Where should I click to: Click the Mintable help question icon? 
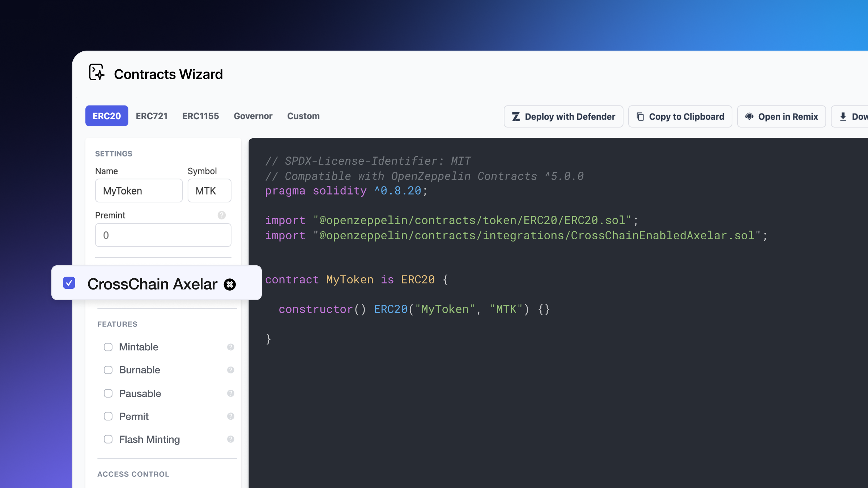(230, 347)
